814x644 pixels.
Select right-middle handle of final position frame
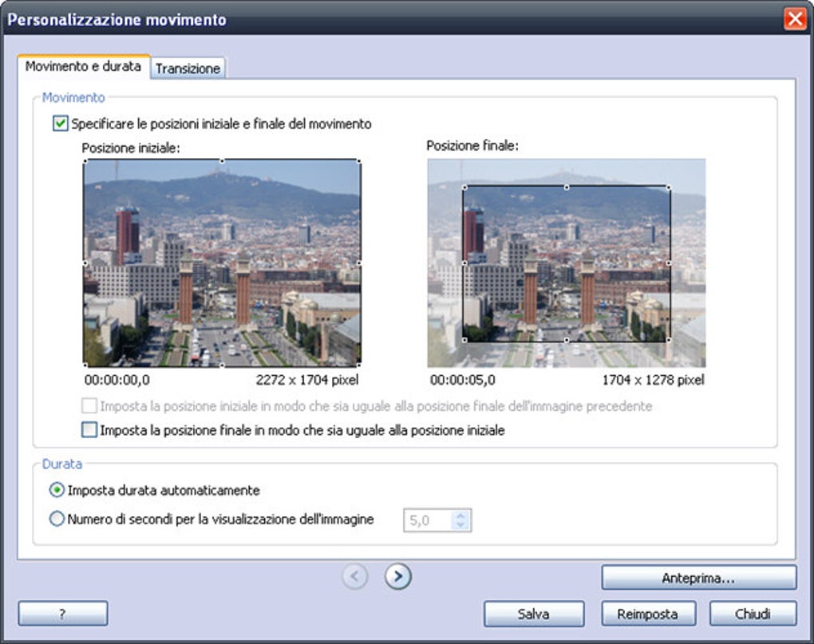click(669, 263)
